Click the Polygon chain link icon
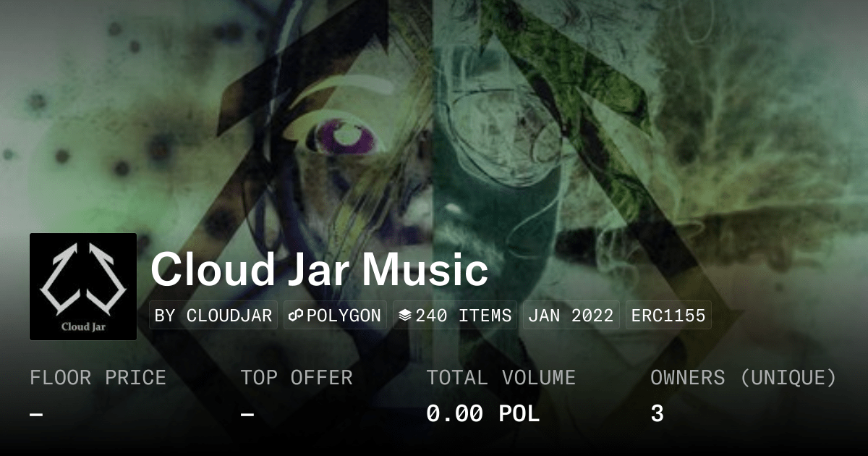868x456 pixels. pyautogui.click(x=296, y=316)
